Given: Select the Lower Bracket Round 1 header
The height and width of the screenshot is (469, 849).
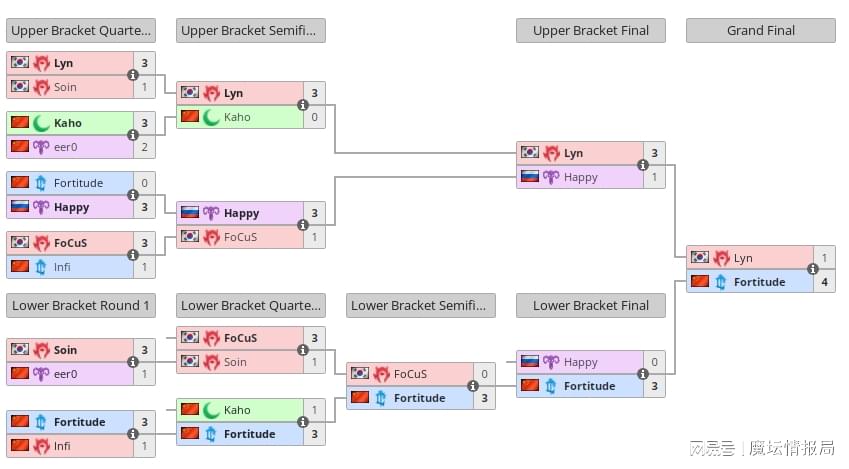Looking at the screenshot, I should click(81, 305).
